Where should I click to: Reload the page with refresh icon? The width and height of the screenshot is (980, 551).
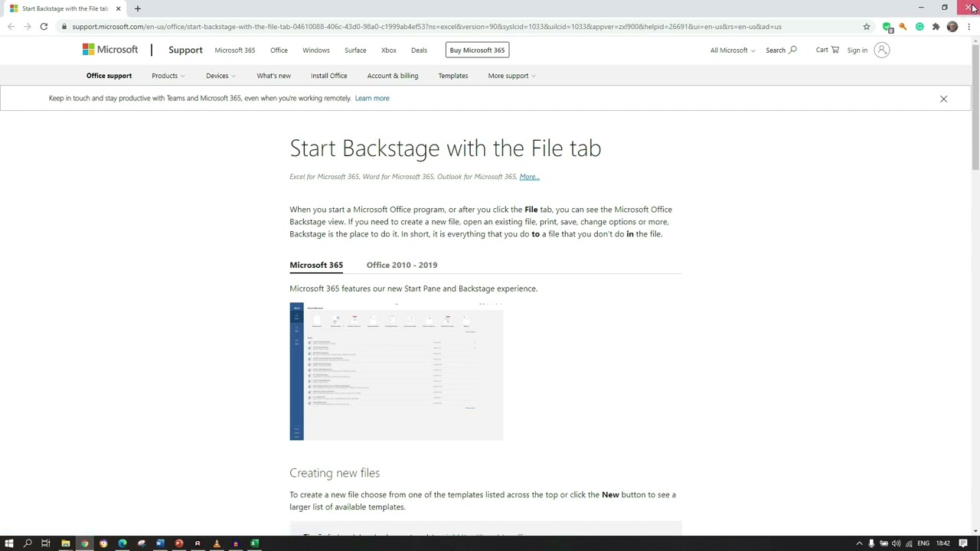(44, 27)
